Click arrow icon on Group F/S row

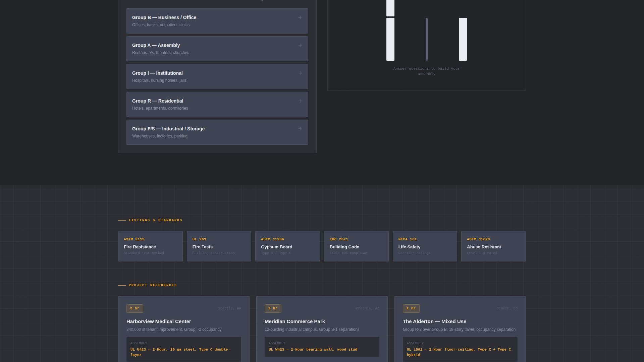(300, 129)
